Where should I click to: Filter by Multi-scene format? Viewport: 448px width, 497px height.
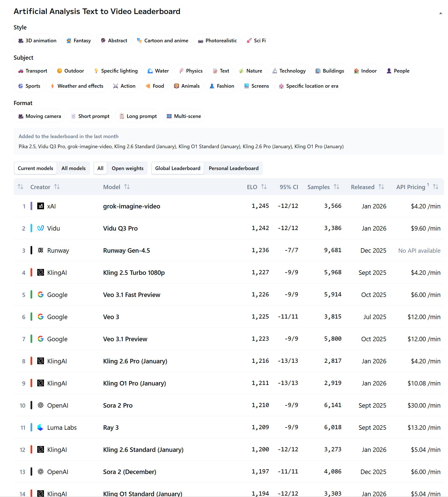click(x=184, y=116)
